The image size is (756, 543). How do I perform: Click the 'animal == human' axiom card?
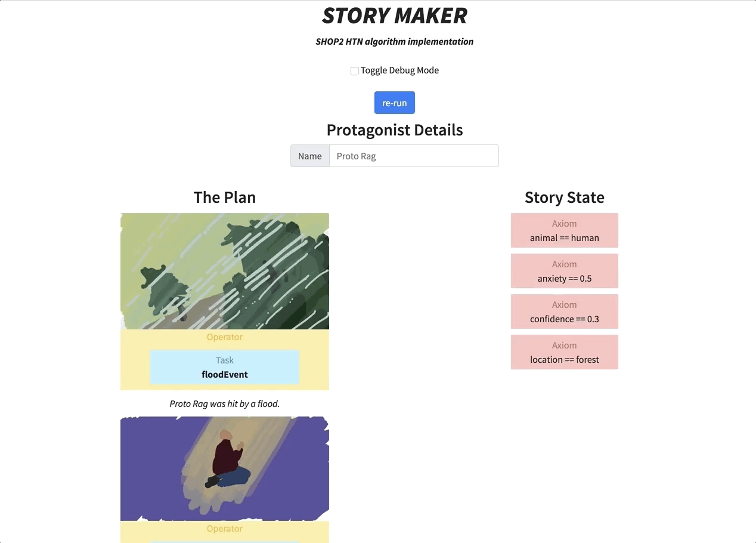point(564,230)
